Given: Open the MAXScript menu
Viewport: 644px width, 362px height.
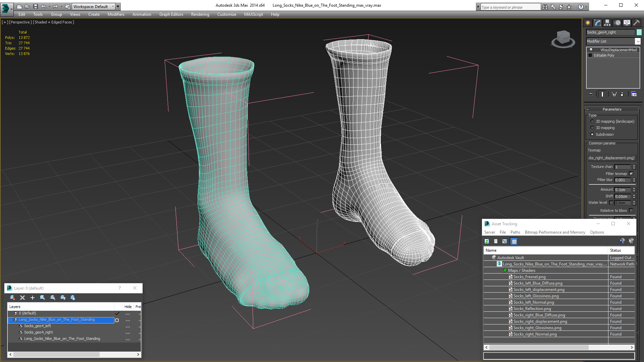Looking at the screenshot, I should click(253, 14).
